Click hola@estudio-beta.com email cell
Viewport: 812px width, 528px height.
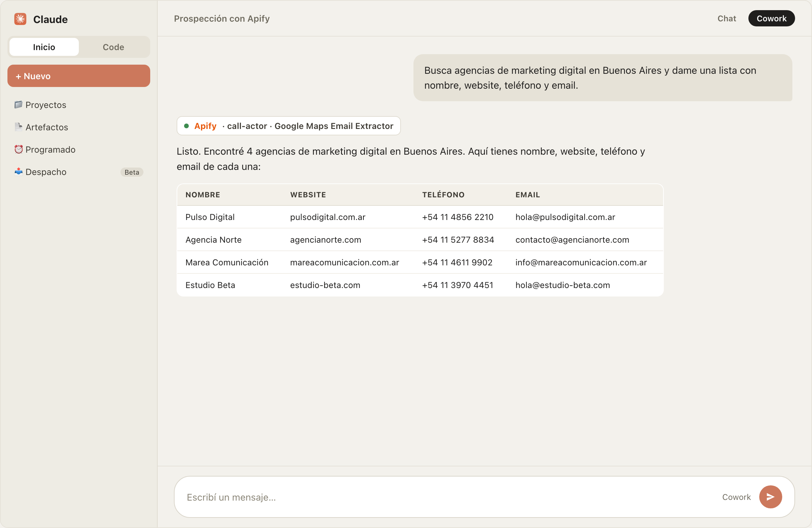pyautogui.click(x=563, y=285)
